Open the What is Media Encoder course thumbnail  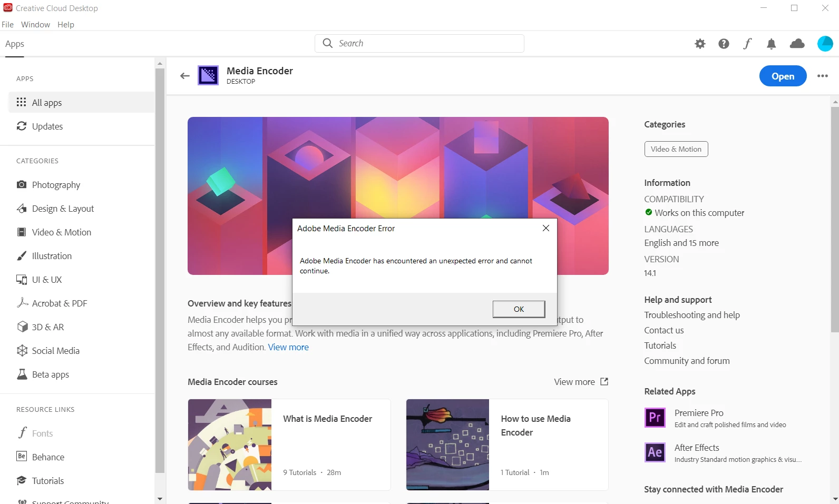click(x=230, y=444)
